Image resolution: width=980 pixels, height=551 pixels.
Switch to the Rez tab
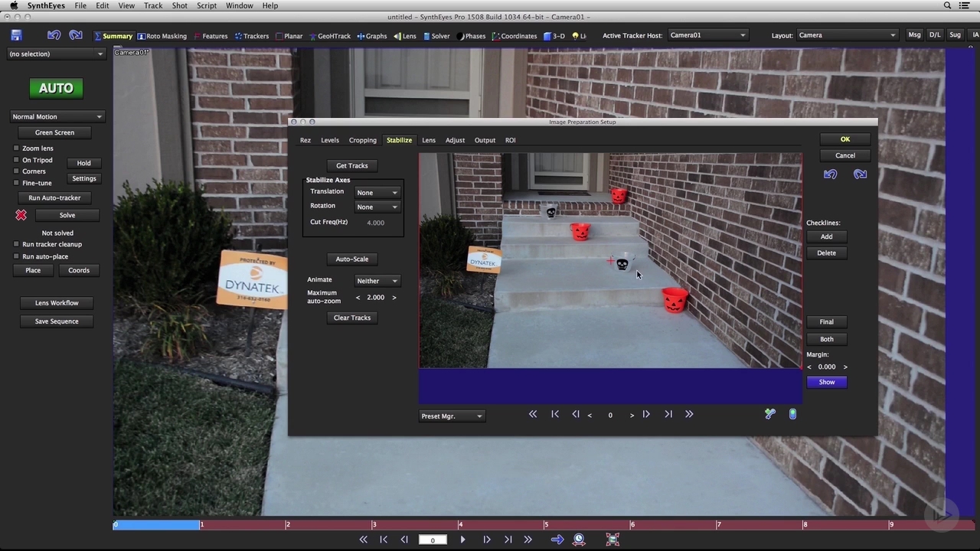click(x=305, y=141)
